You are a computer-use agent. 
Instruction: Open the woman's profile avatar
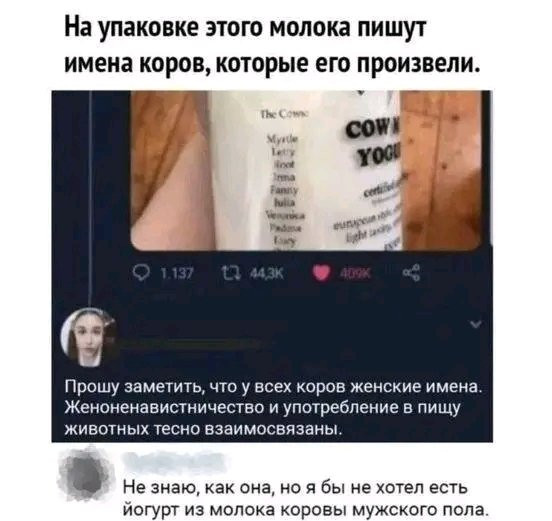pos(88,337)
